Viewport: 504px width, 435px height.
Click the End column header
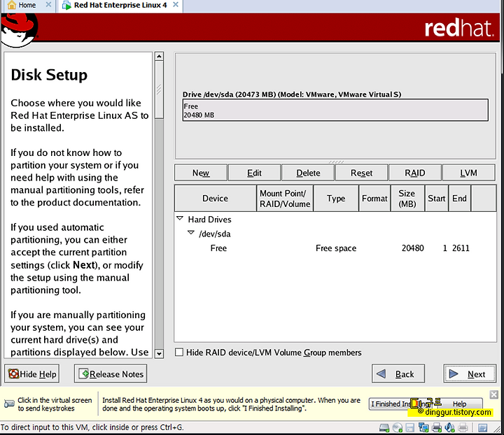click(x=460, y=199)
